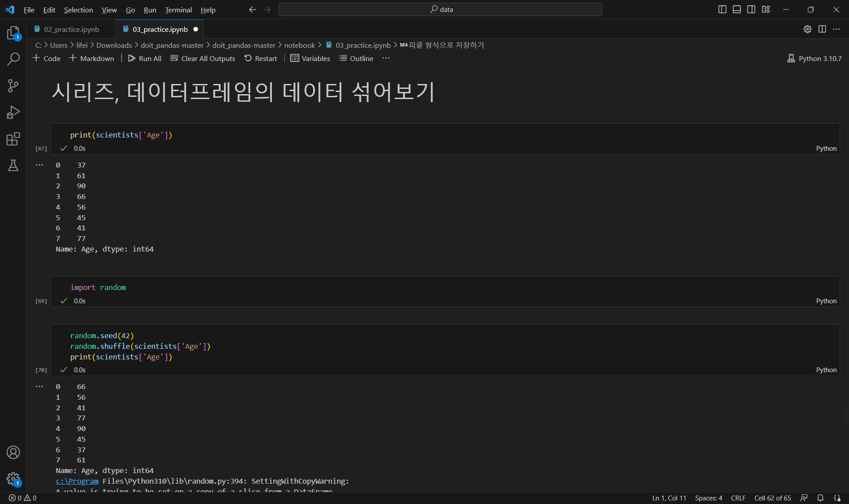Open the Explorer view in activity bar
Viewport: 849px width, 504px height.
tap(13, 33)
